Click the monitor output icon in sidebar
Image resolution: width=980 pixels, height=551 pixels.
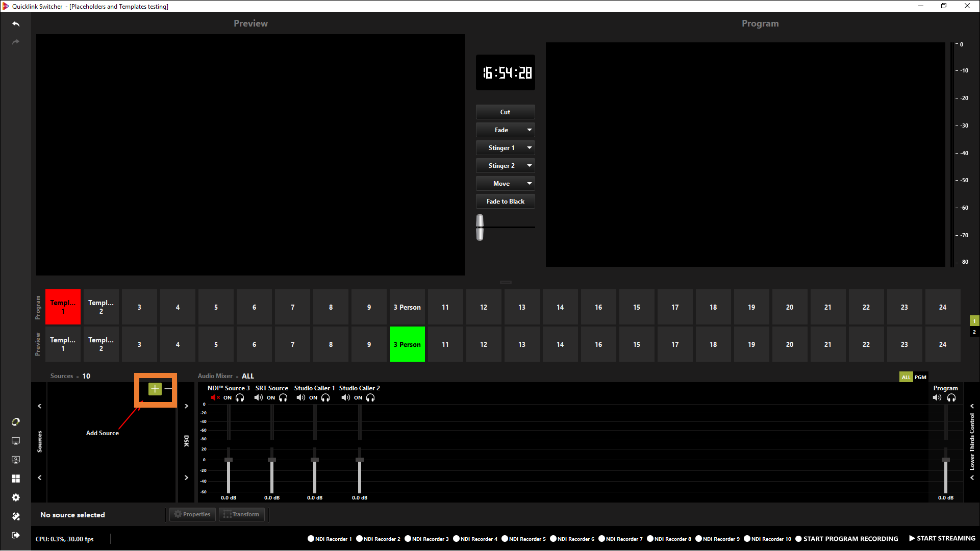click(x=16, y=441)
